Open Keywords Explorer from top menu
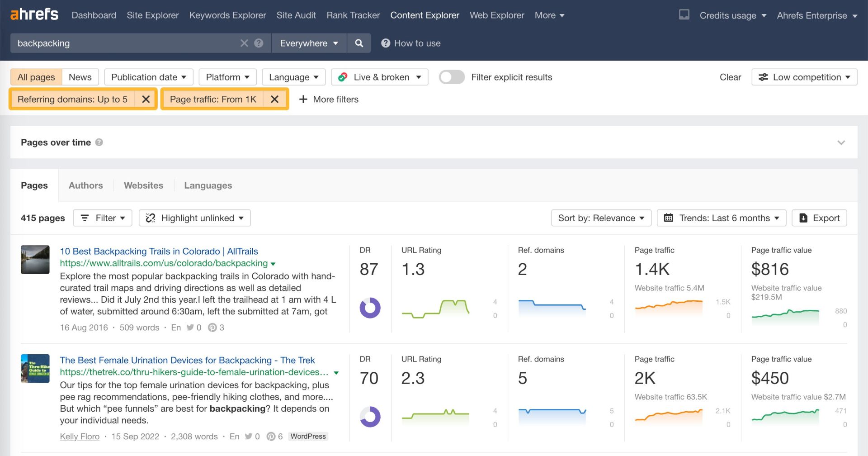This screenshot has height=456, width=868. (x=227, y=15)
